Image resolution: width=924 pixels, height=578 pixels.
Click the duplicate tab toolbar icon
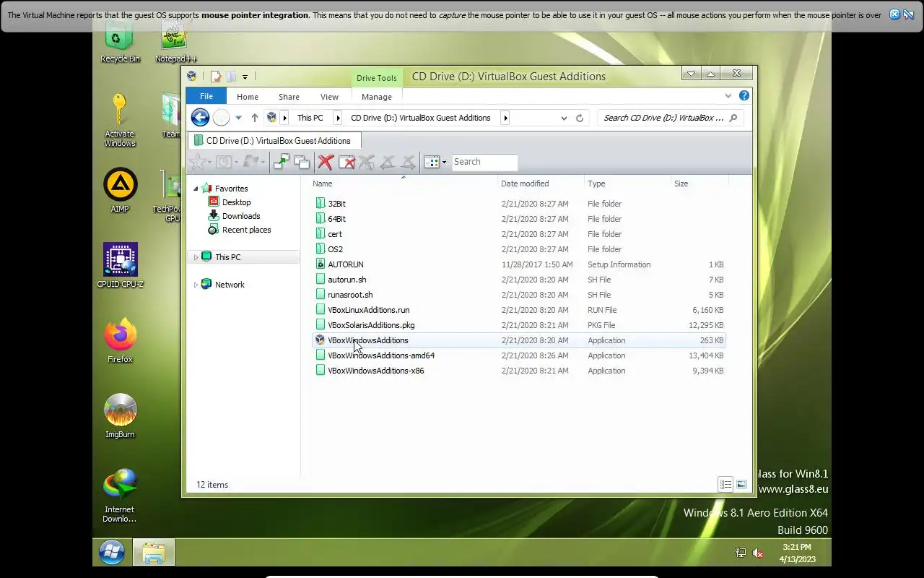click(302, 162)
